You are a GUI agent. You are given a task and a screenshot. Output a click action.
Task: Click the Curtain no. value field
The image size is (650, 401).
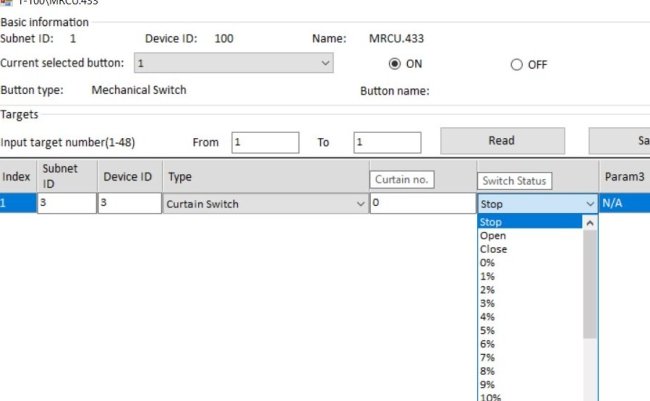pyautogui.click(x=420, y=204)
